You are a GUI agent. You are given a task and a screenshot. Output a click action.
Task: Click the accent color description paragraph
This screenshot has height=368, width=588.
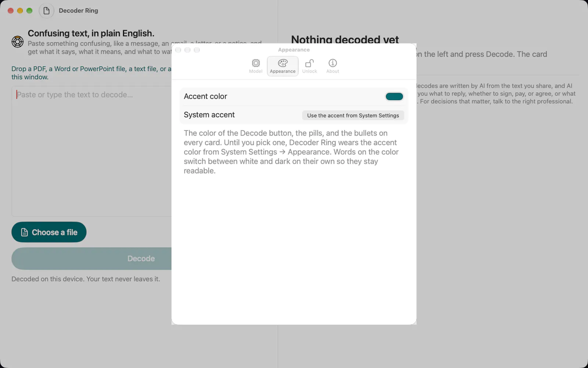(x=291, y=152)
